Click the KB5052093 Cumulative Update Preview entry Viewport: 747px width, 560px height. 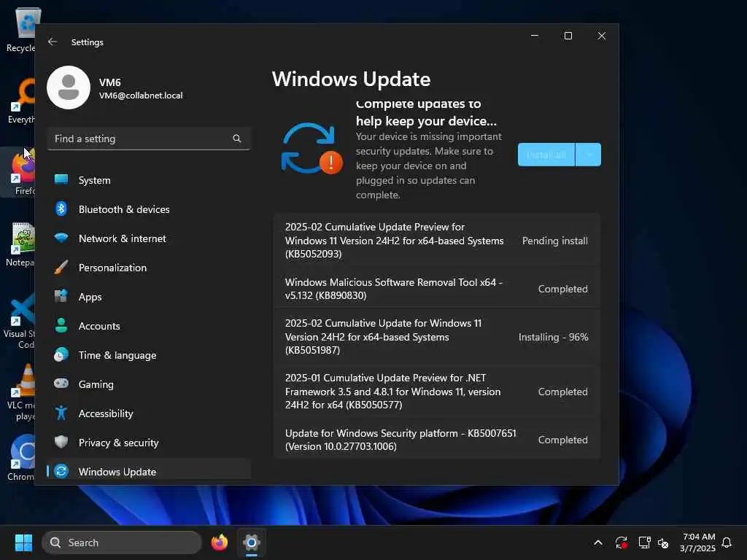(437, 240)
